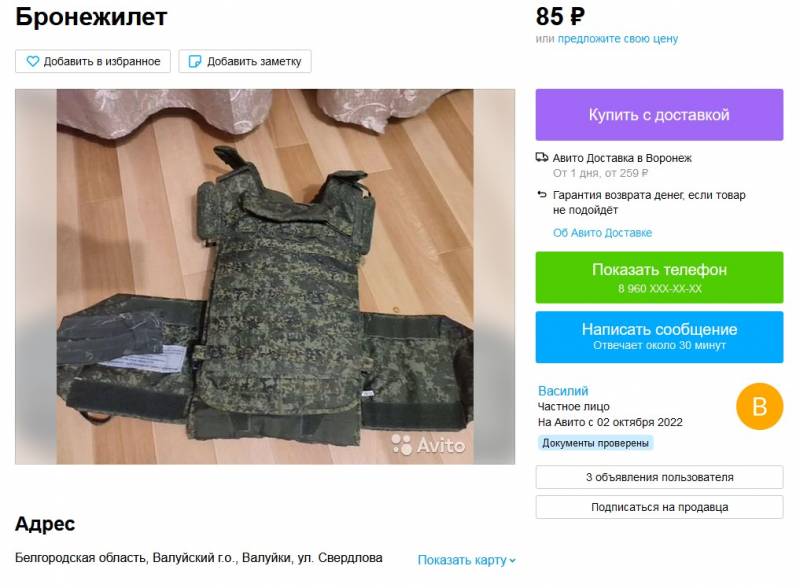Buy with delivery using Купить с доставкой

click(x=659, y=115)
